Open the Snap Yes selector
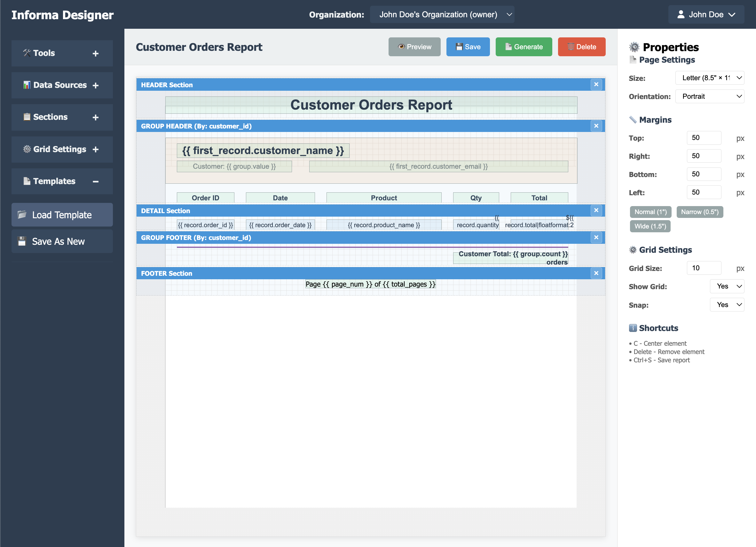Image resolution: width=756 pixels, height=547 pixels. click(x=727, y=304)
